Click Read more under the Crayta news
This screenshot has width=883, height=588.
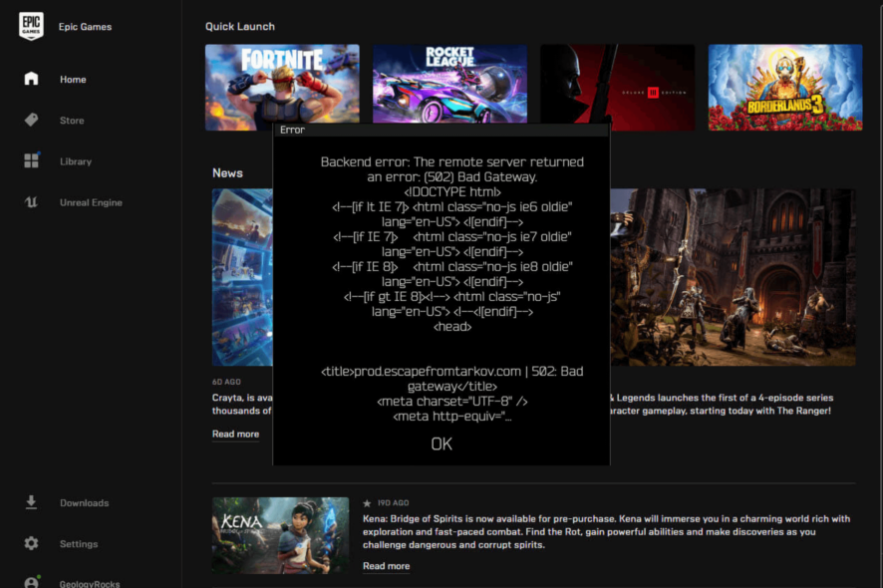pyautogui.click(x=235, y=435)
